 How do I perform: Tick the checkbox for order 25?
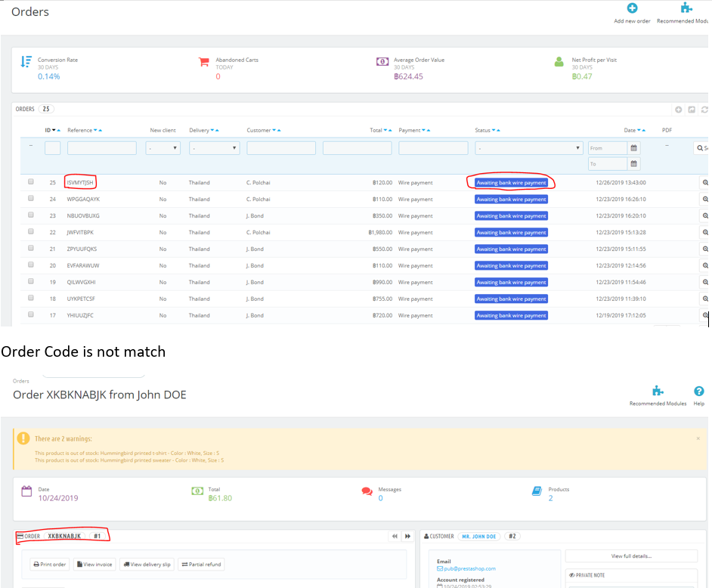31,181
